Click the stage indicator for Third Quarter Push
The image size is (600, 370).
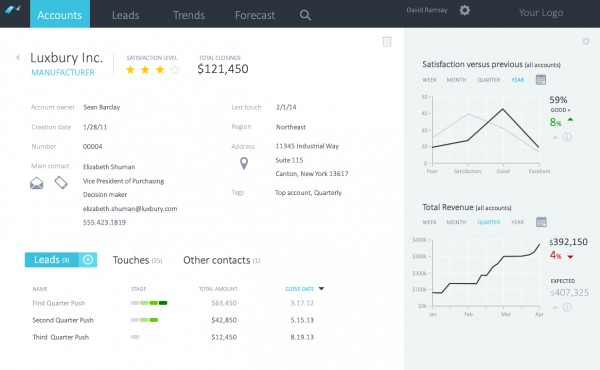pyautogui.click(x=135, y=337)
